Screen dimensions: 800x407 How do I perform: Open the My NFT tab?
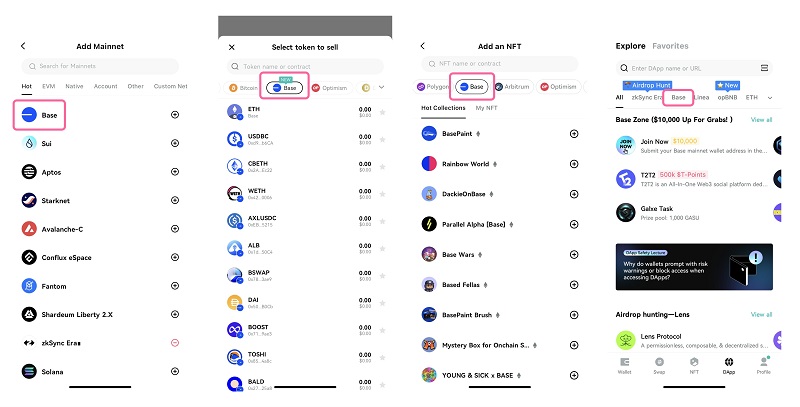tap(486, 108)
